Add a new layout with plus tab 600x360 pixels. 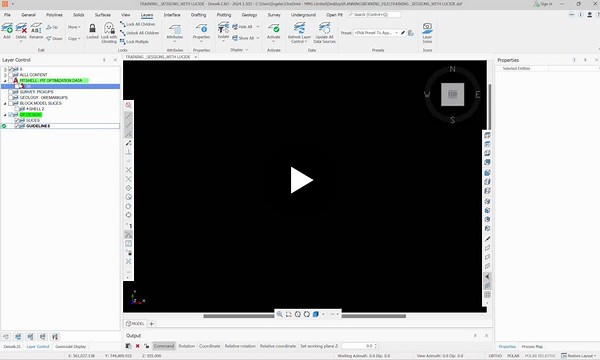click(151, 324)
